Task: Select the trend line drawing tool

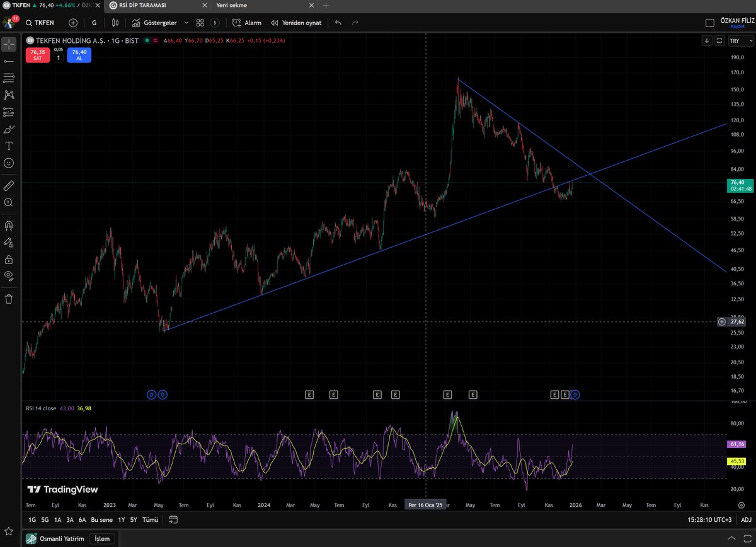Action: (x=9, y=61)
